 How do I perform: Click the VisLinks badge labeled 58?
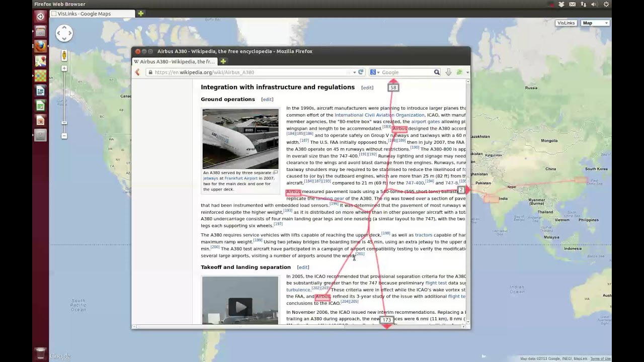[393, 87]
